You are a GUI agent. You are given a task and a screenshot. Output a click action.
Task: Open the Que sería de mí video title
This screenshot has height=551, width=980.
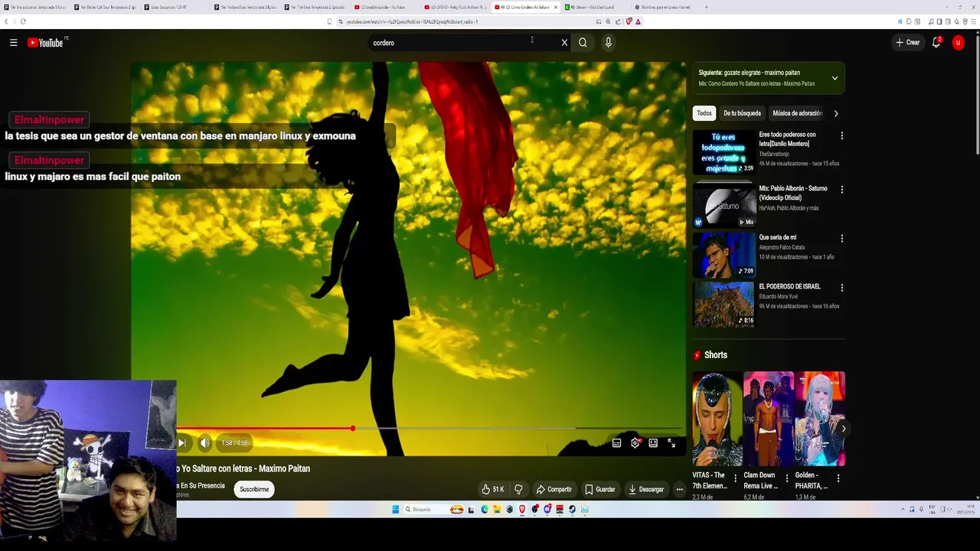pyautogui.click(x=777, y=237)
